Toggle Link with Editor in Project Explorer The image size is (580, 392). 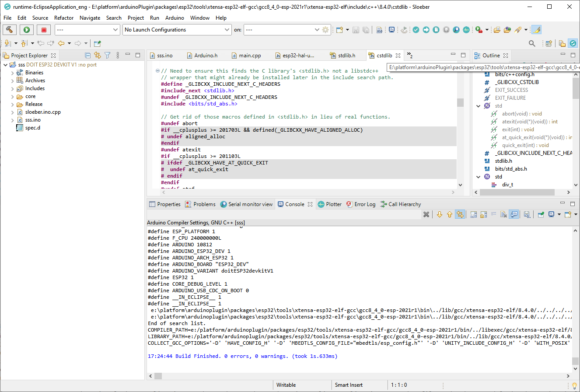pos(97,55)
